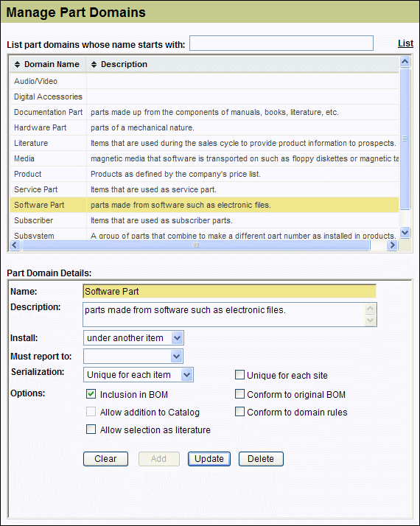Sort list by Description column arrows
The image size is (420, 526).
click(94, 64)
